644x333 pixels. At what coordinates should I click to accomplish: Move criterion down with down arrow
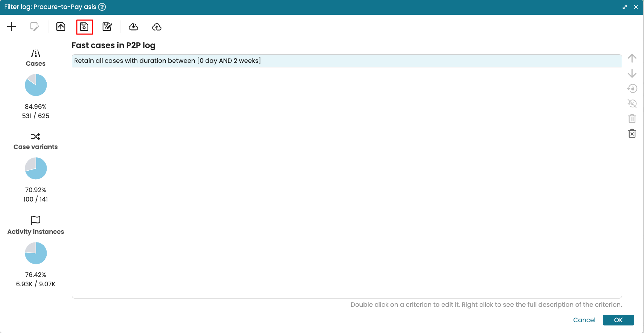(632, 73)
